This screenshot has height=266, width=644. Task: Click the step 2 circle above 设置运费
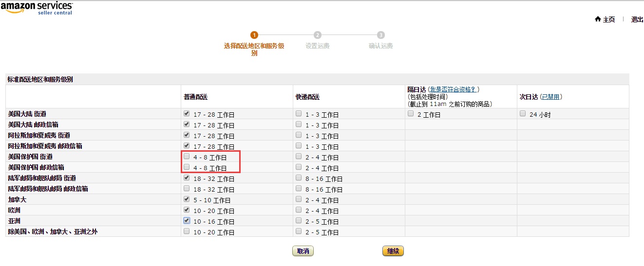point(318,35)
